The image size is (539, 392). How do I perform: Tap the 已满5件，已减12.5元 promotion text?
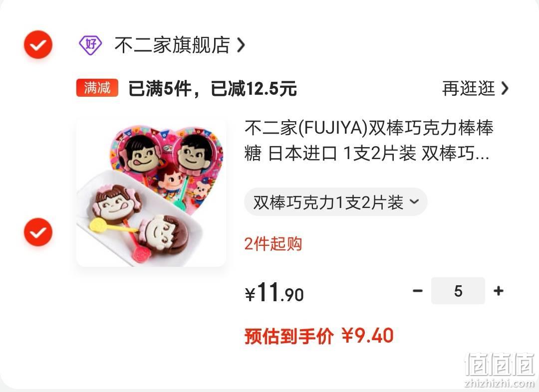click(x=213, y=88)
